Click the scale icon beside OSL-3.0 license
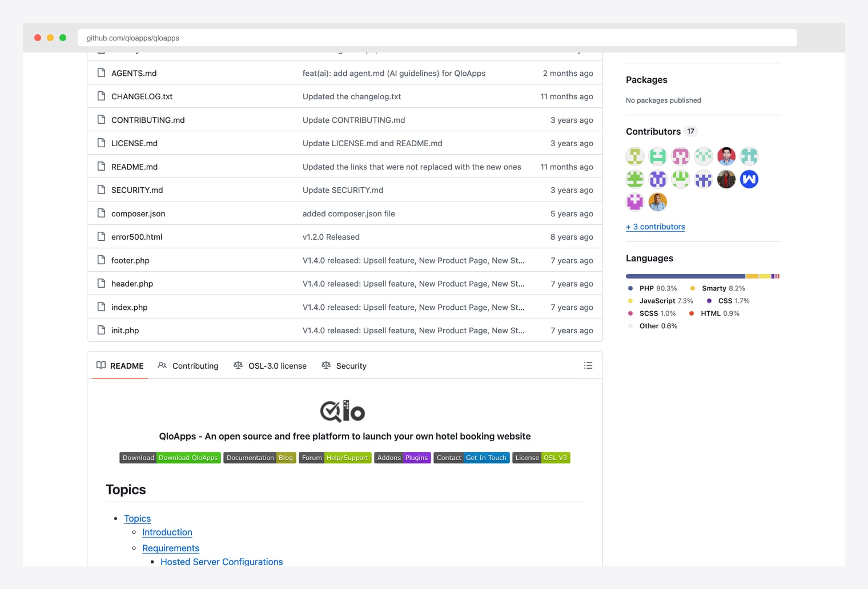The height and width of the screenshot is (589, 868). 238,365
